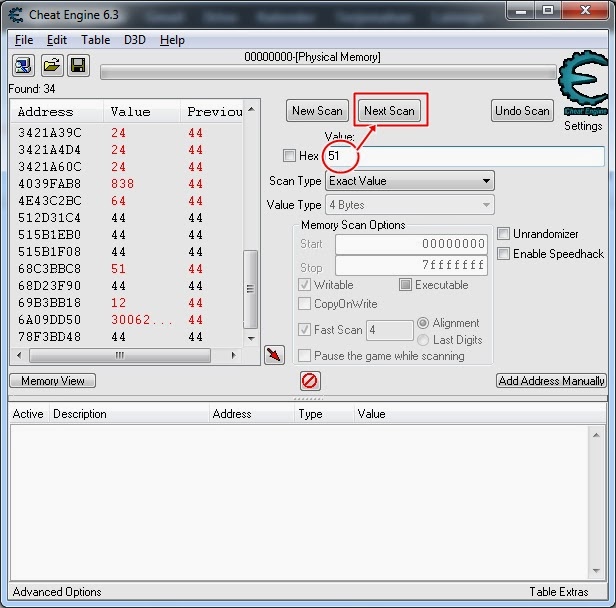Image resolution: width=616 pixels, height=608 pixels.
Task: Open Cheat Engine logo settings
Action: (x=583, y=83)
